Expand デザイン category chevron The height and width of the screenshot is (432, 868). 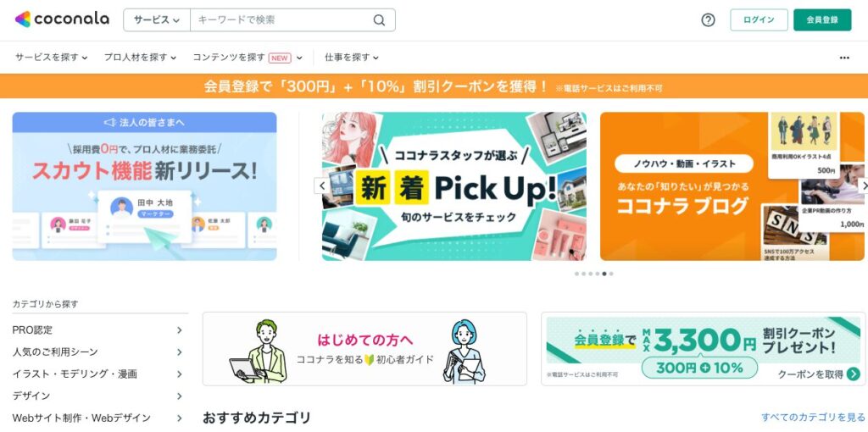180,396
